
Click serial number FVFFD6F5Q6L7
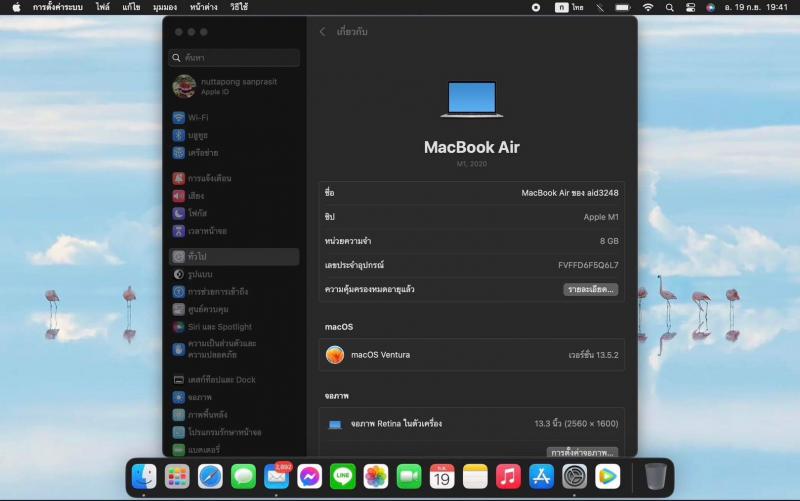pos(588,265)
